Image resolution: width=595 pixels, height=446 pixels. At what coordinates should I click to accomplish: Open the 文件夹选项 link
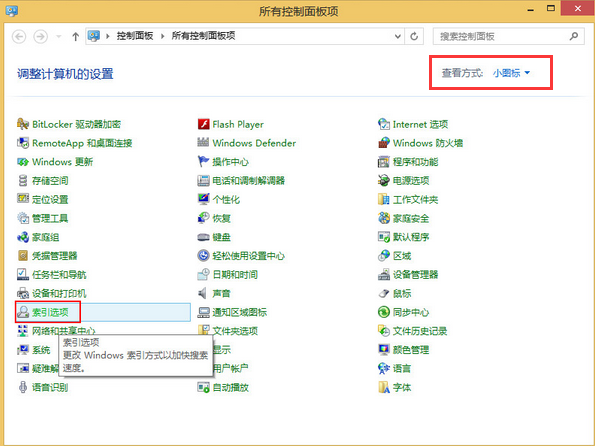click(x=235, y=331)
